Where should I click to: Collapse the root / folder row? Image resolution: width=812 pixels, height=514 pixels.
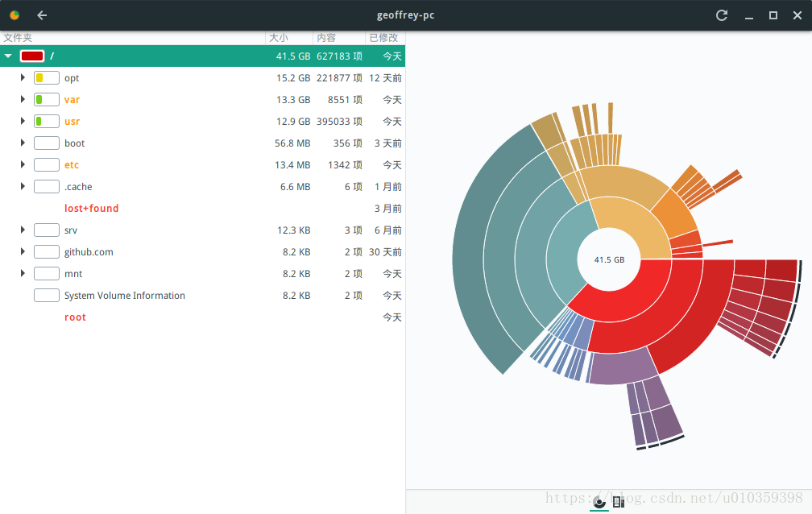pyautogui.click(x=8, y=56)
